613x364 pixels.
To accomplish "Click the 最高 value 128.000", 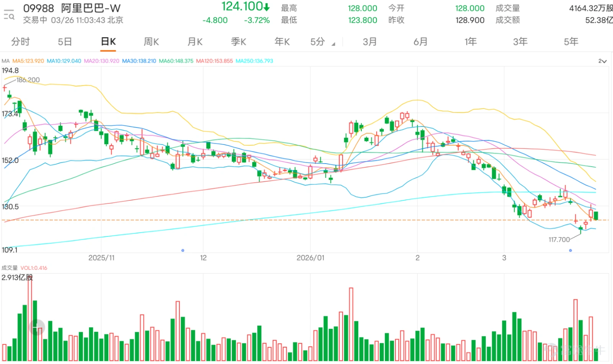I will point(362,8).
